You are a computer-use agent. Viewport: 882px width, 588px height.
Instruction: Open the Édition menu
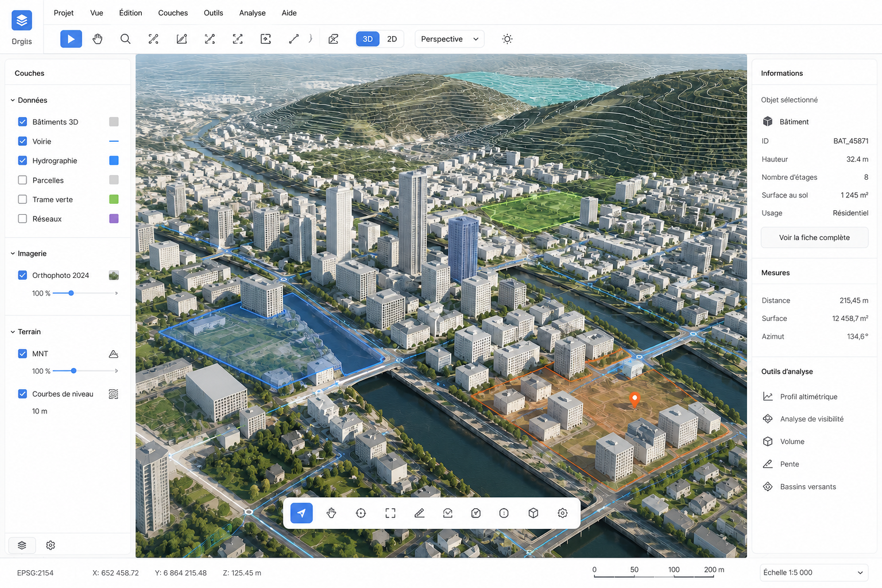pos(130,13)
